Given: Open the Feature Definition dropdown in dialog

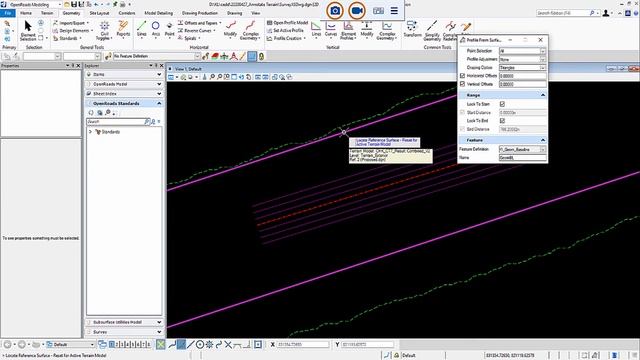Looking at the screenshot, I should (543, 149).
